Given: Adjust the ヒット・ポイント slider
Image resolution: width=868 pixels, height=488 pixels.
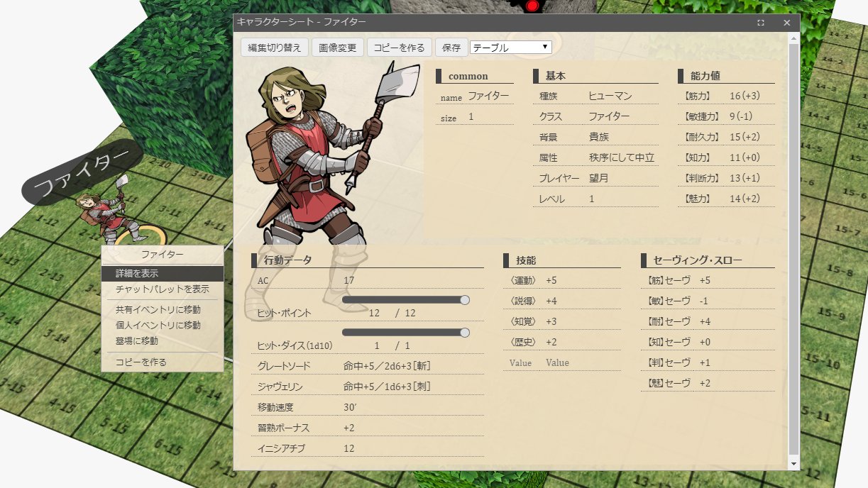Looking at the screenshot, I should click(x=406, y=300).
